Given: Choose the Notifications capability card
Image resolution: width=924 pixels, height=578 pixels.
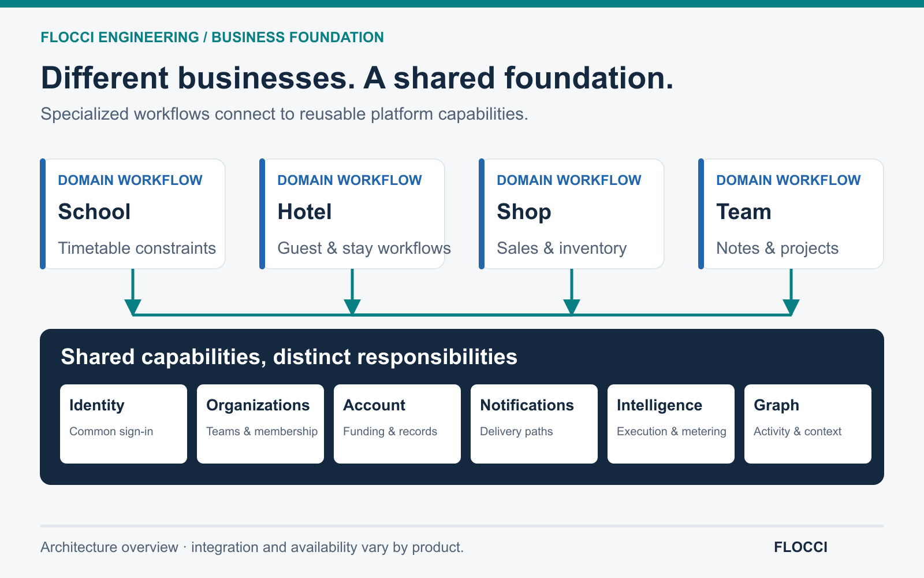Looking at the screenshot, I should pos(534,424).
